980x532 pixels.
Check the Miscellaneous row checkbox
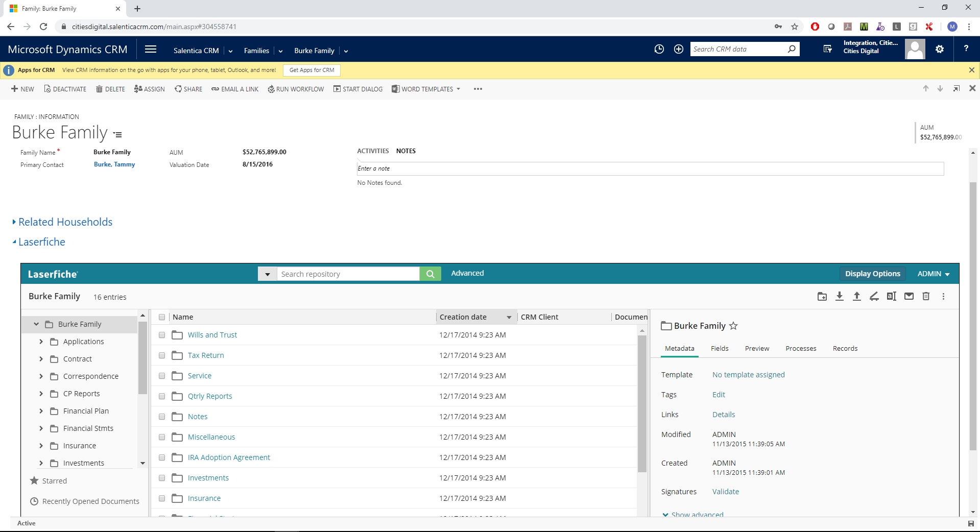click(162, 437)
